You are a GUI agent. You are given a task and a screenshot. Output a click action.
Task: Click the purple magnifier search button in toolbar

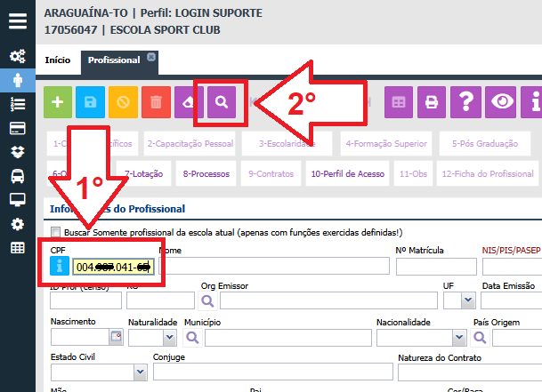[222, 102]
